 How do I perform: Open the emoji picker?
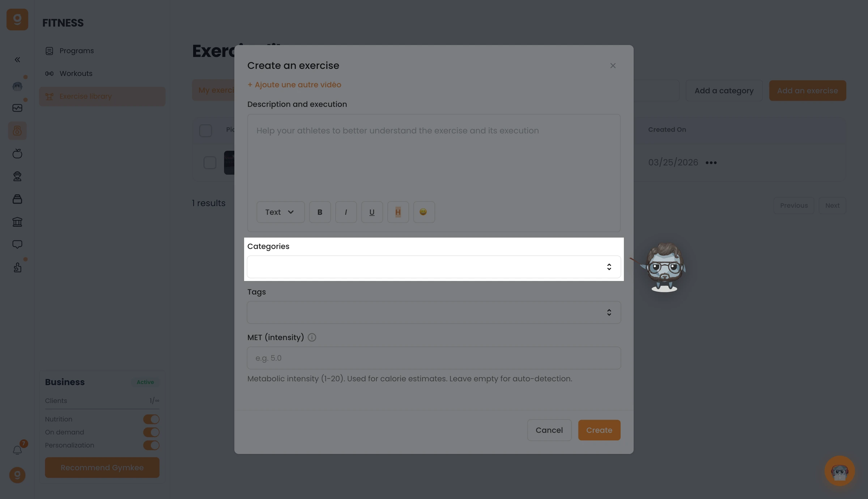(x=424, y=212)
